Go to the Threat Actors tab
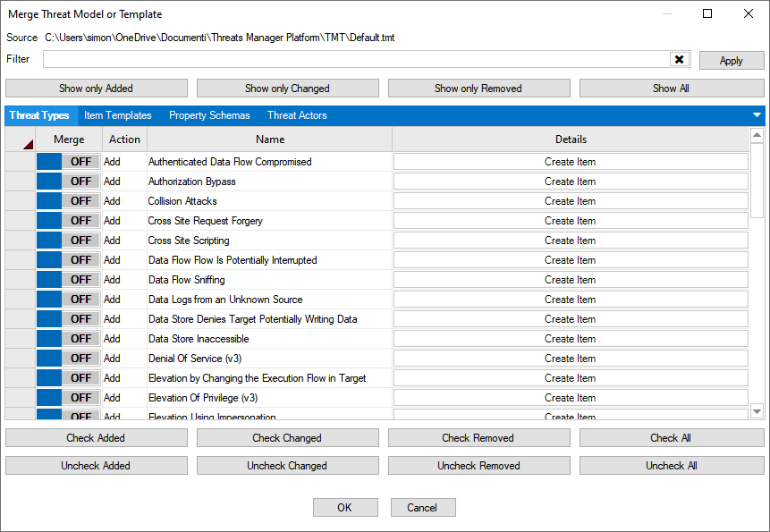Viewport: 770px width, 532px height. pyautogui.click(x=297, y=115)
